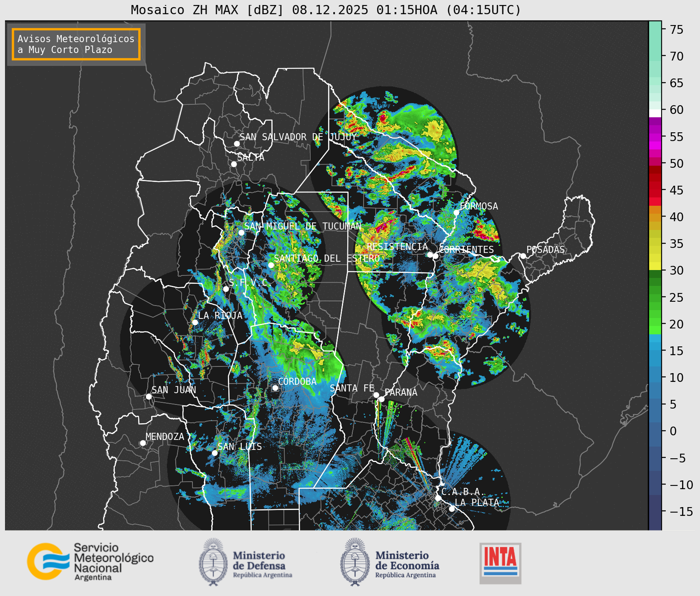700x596 pixels.
Task: Click the 15 dBZ light blue colorbar band
Action: (x=655, y=351)
